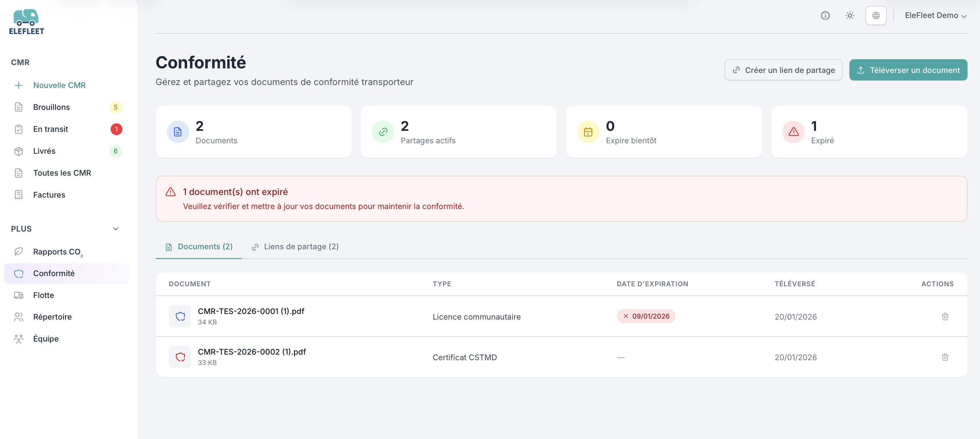980x439 pixels.
Task: Toggle light/dark theme sun icon
Action: pos(849,16)
